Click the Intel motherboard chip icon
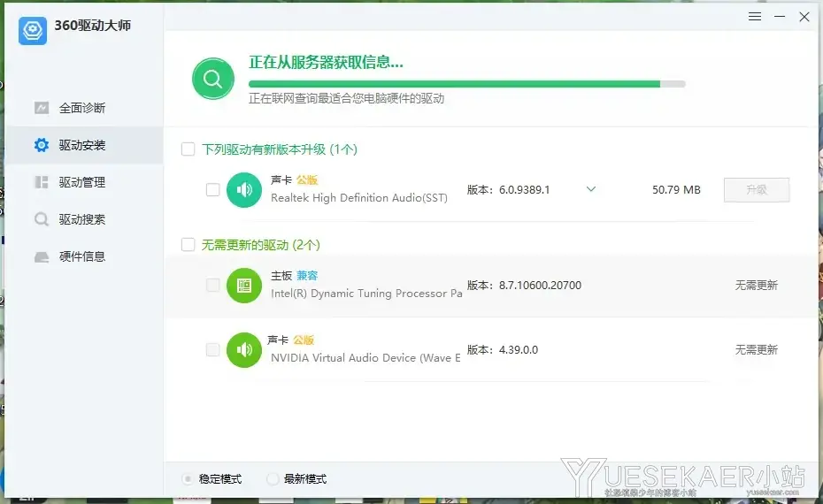This screenshot has height=504, width=823. pyautogui.click(x=244, y=286)
